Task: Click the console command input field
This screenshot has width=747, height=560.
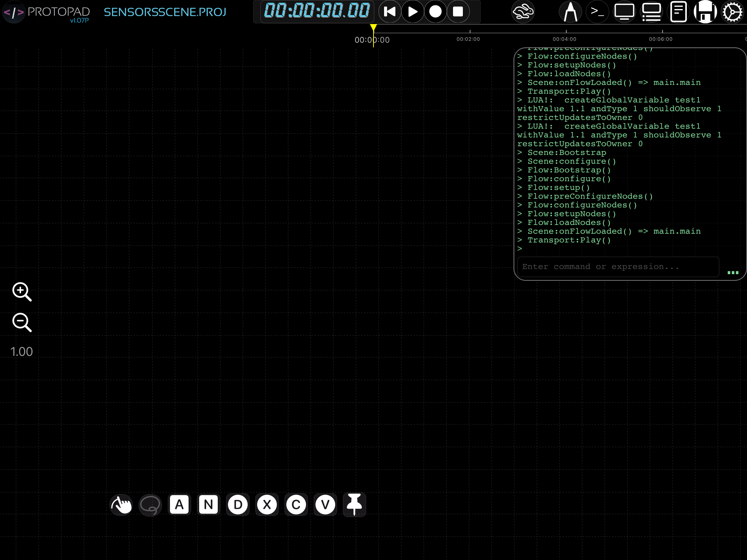Action: point(618,267)
